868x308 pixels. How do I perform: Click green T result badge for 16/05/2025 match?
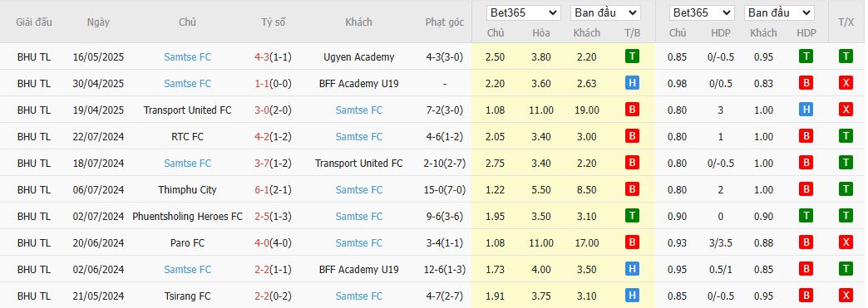632,56
